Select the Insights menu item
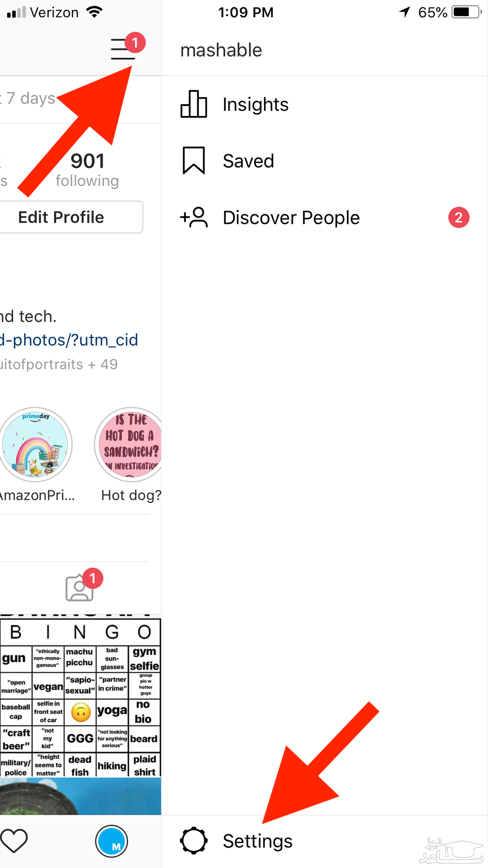Viewport: 488px width, 868px height. point(325,104)
